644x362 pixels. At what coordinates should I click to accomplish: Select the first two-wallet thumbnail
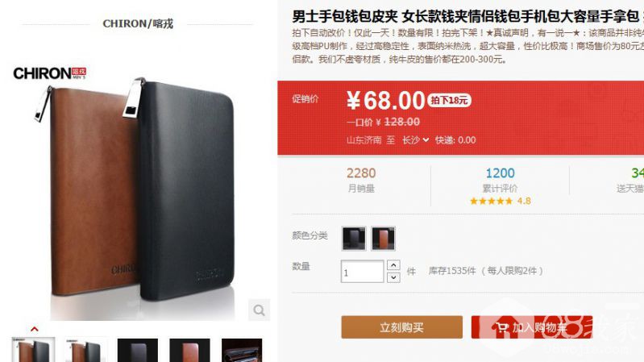[x=33, y=350]
